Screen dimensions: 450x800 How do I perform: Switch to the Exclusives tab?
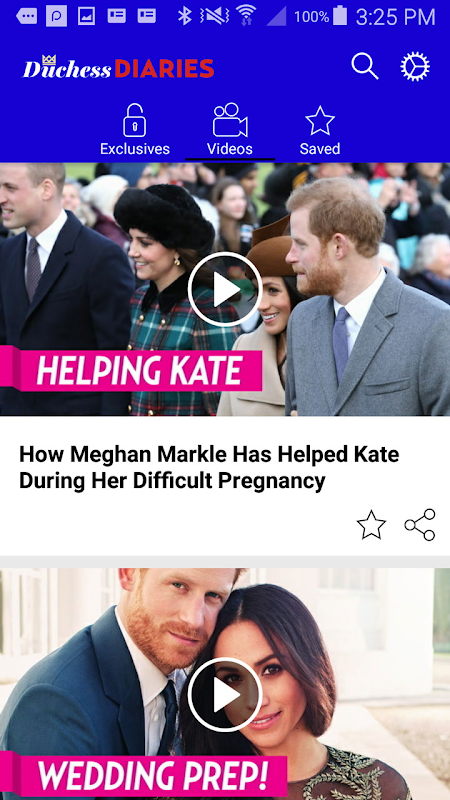pos(135,130)
